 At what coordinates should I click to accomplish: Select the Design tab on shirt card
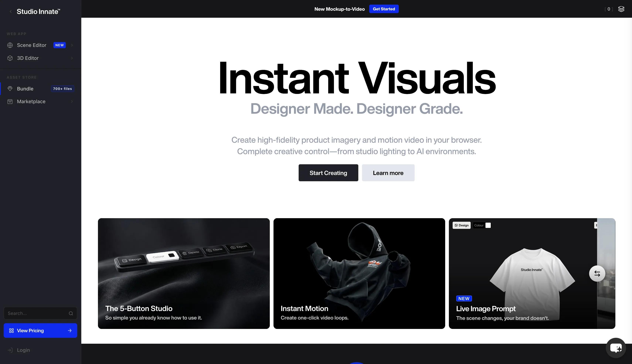(x=462, y=225)
